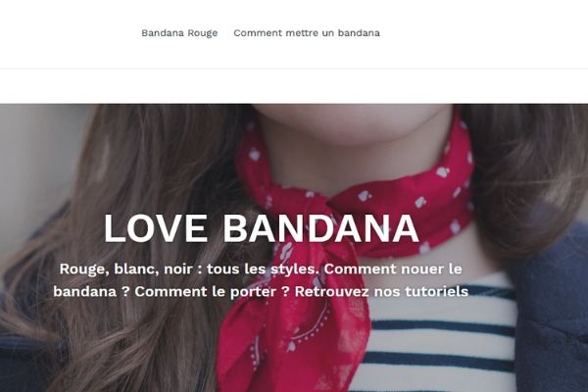The image size is (588, 392).
Task: Click "Retrouvez nos tutoriels" text in subtitle
Action: point(382,291)
